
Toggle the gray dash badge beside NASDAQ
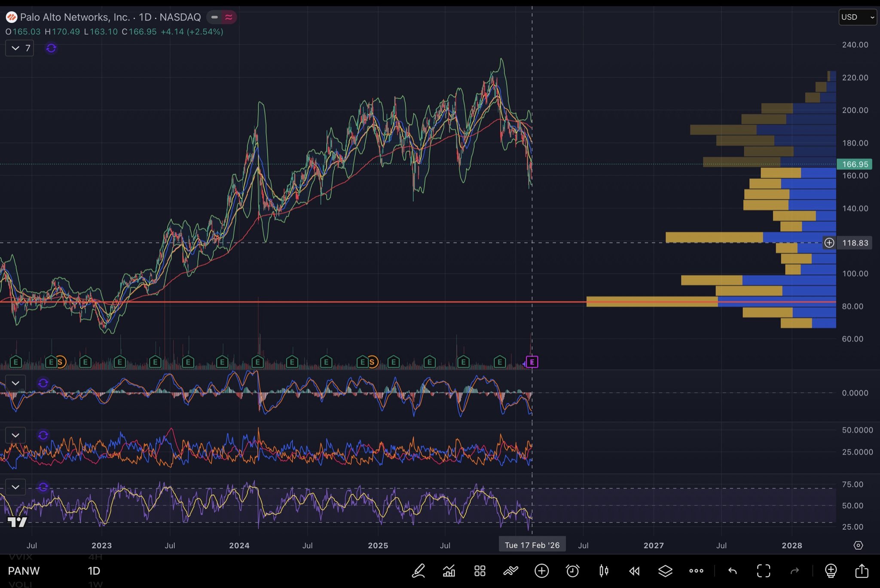pyautogui.click(x=214, y=17)
